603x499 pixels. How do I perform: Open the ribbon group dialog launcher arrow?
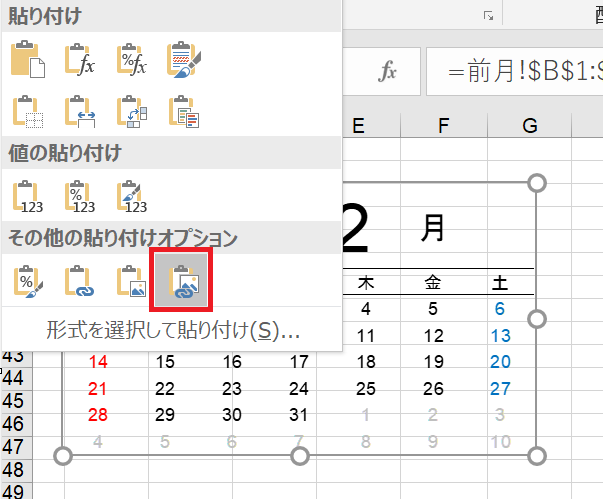point(488,15)
